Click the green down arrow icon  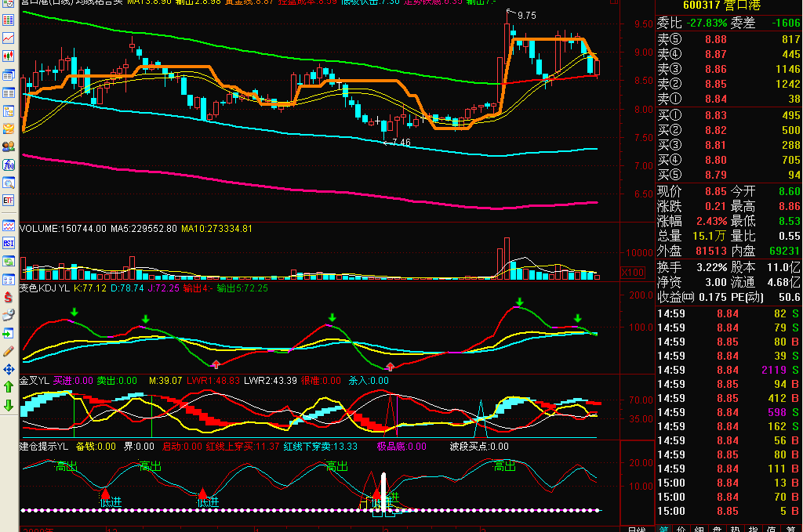point(8,406)
